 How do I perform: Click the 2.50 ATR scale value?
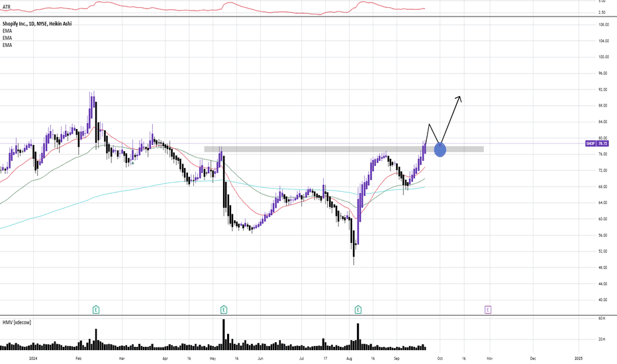[602, 13]
